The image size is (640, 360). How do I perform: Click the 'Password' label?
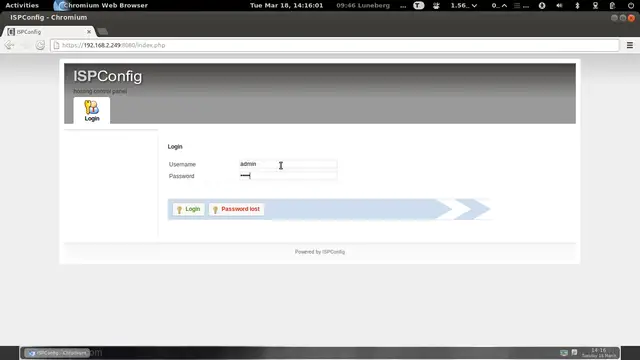[181, 176]
